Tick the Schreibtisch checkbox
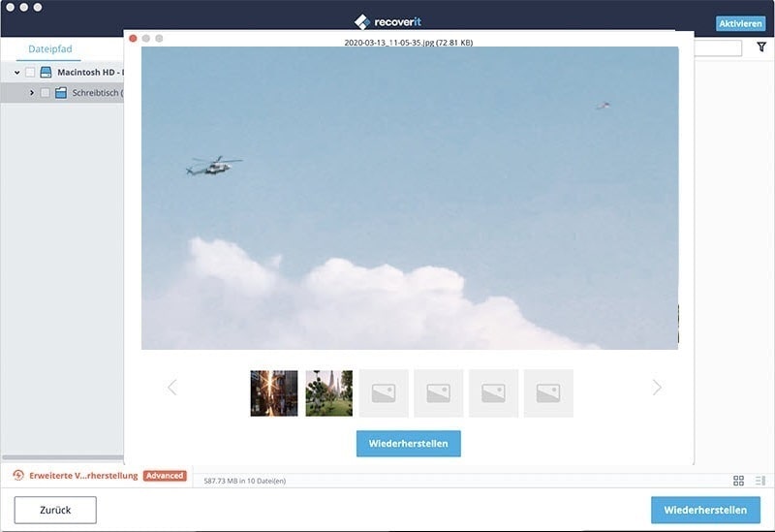Viewport: 775px width, 532px height. tap(45, 92)
